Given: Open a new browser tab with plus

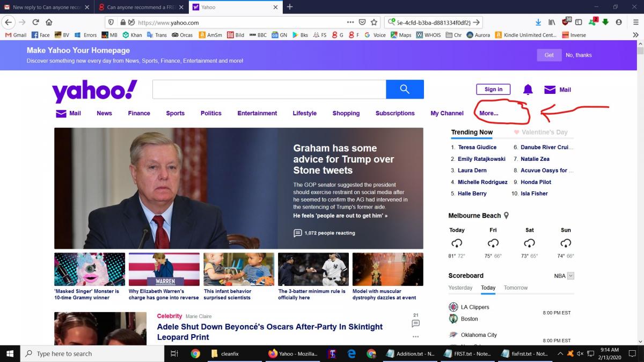Looking at the screenshot, I should (290, 7).
